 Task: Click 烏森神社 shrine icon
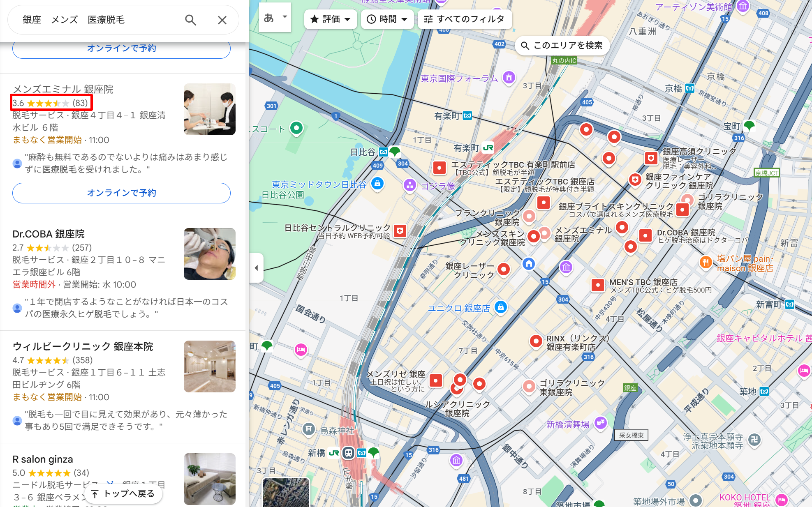pos(308,429)
